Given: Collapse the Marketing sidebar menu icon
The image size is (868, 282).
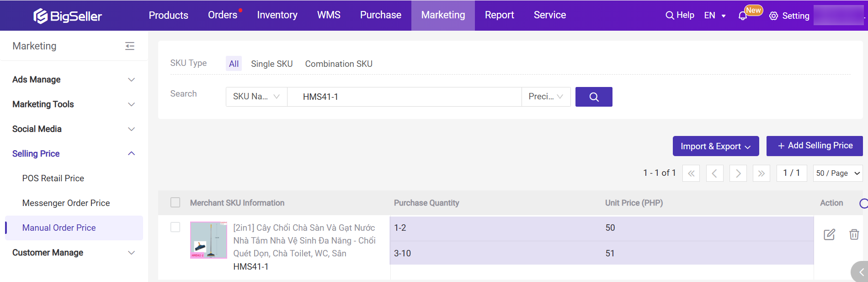Looking at the screenshot, I should [130, 46].
